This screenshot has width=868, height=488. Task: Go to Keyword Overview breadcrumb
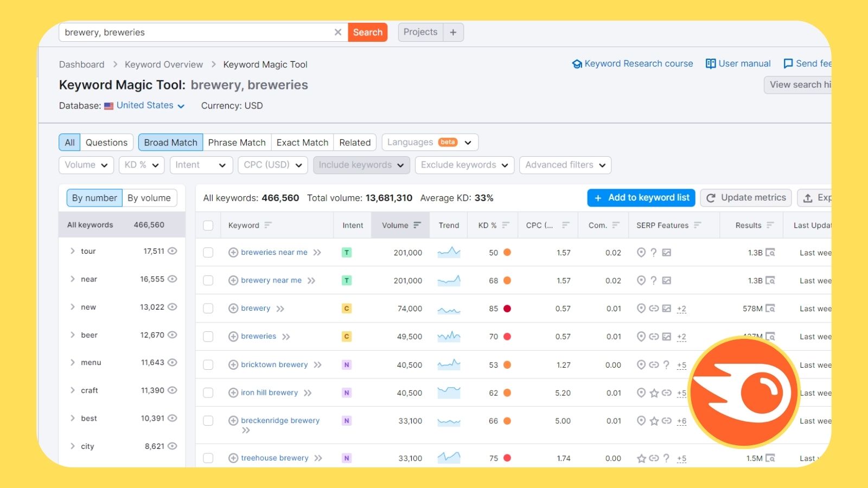(164, 65)
